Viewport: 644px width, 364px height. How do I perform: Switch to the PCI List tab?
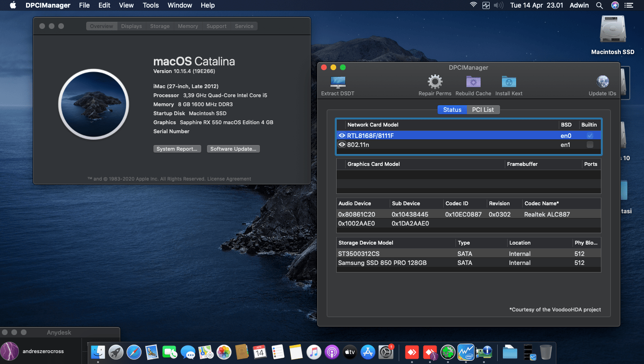point(483,109)
